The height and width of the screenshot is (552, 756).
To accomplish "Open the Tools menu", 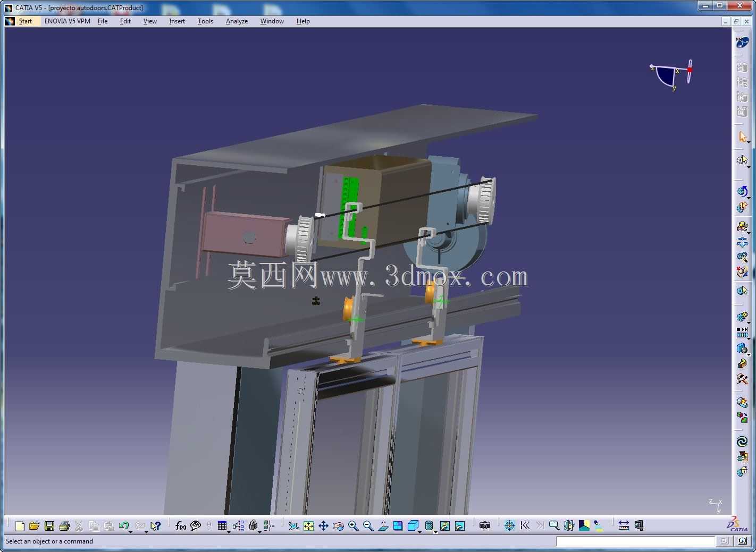I will 205,21.
